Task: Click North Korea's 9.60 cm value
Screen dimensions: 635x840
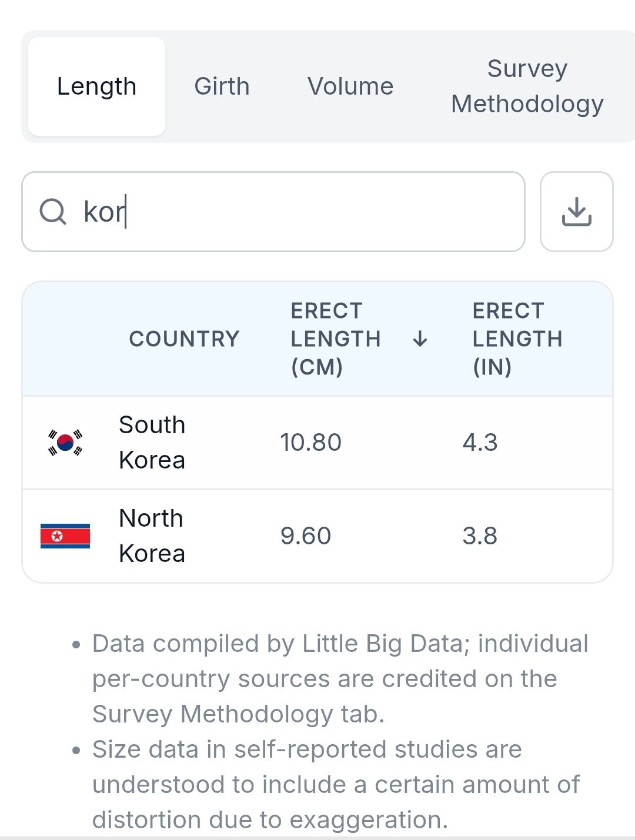Action: tap(306, 536)
